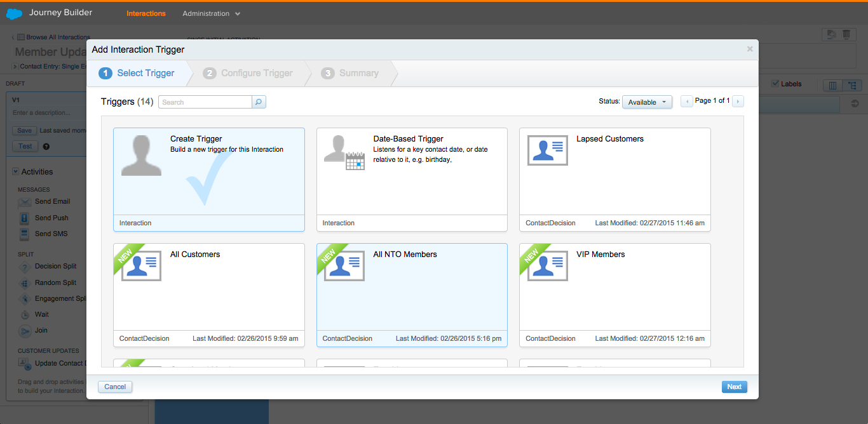Click the All NTO Members contact icon
Image resolution: width=868 pixels, height=424 pixels.
[344, 266]
